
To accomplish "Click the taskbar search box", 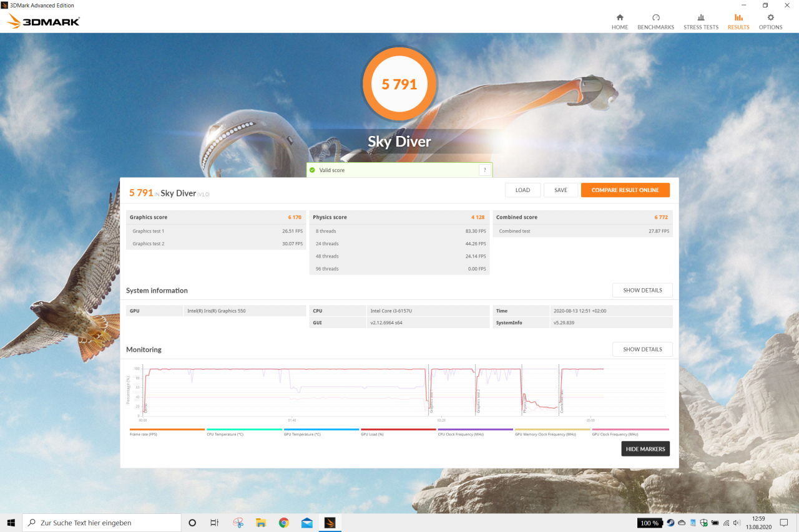I will pyautogui.click(x=102, y=523).
